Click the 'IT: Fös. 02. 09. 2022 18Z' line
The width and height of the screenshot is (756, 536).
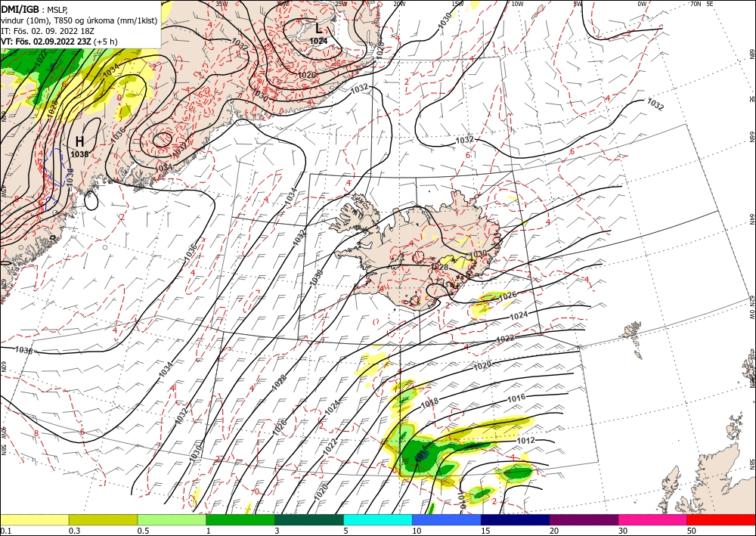click(47, 31)
